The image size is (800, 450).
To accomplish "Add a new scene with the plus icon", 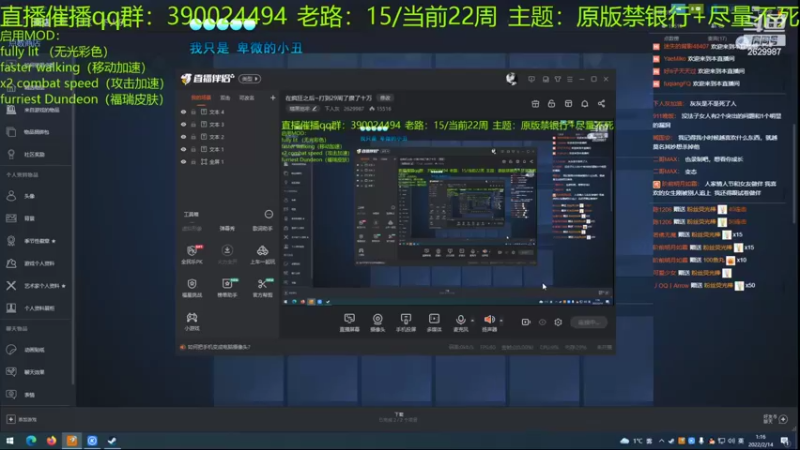I will 272,97.
